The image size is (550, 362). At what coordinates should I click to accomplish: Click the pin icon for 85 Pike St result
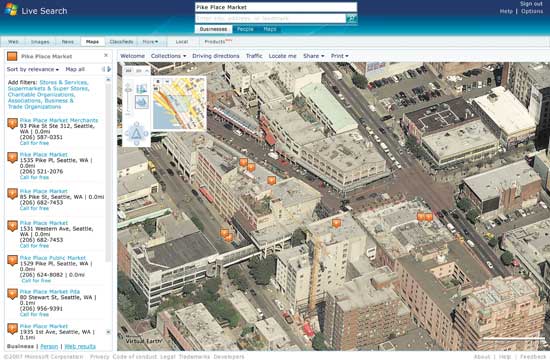[x=13, y=194]
